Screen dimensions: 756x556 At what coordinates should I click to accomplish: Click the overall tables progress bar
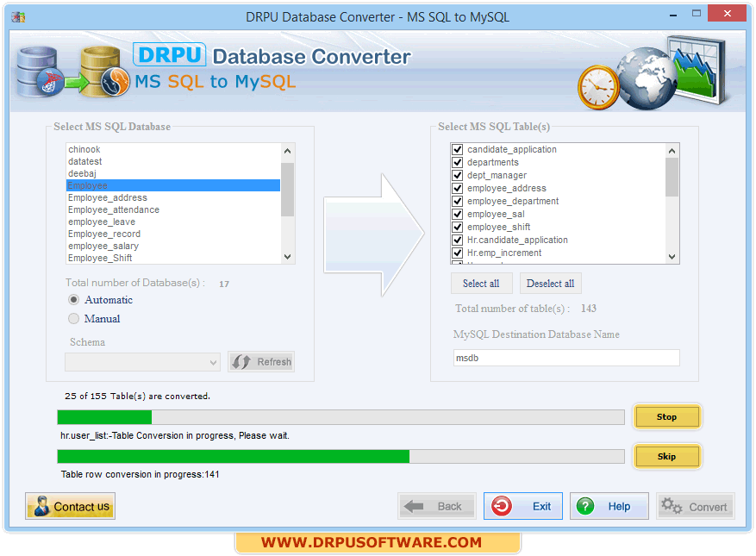(341, 417)
